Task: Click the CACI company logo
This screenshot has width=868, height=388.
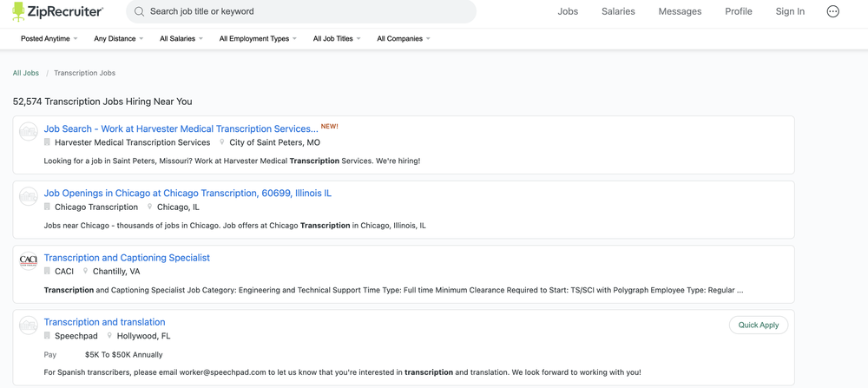Action: [29, 260]
